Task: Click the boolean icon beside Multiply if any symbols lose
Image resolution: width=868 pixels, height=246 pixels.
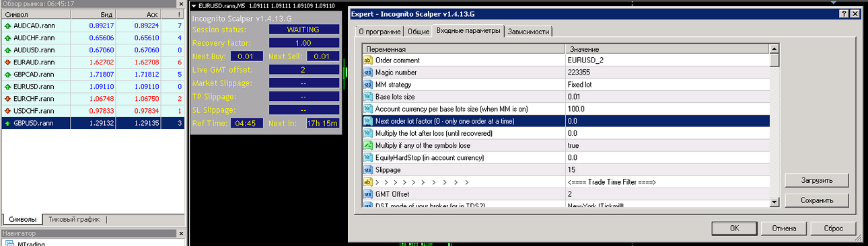Action: click(367, 145)
